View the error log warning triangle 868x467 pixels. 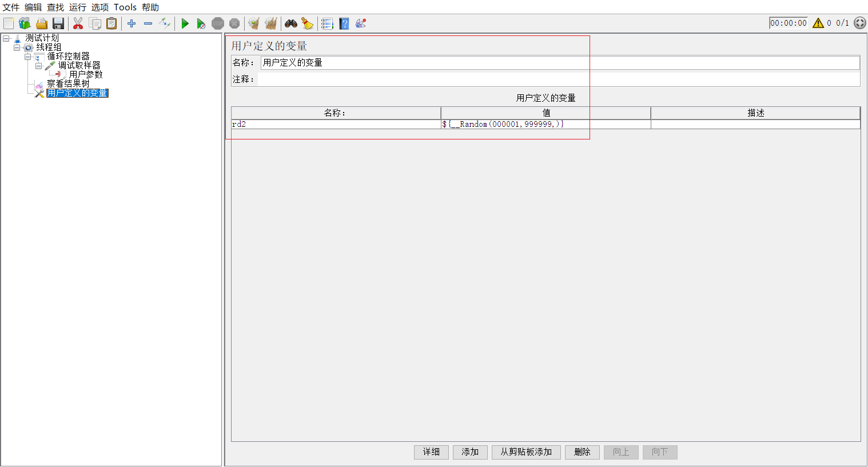[x=817, y=23]
